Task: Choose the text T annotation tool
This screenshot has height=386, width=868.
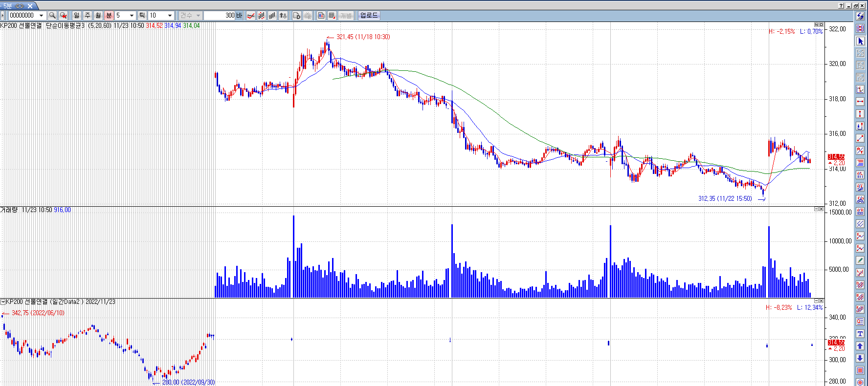Action: 860,334
